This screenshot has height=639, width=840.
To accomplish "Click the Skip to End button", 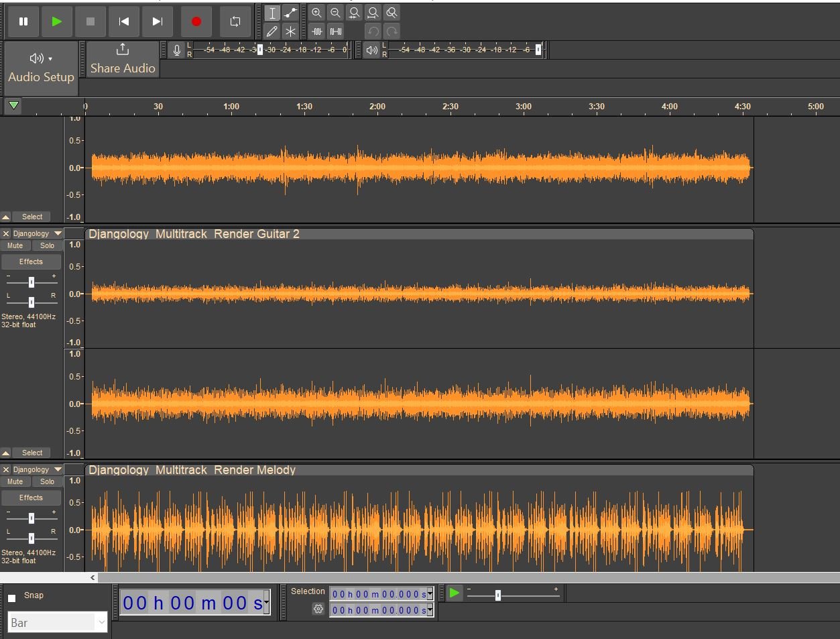I will click(x=158, y=21).
